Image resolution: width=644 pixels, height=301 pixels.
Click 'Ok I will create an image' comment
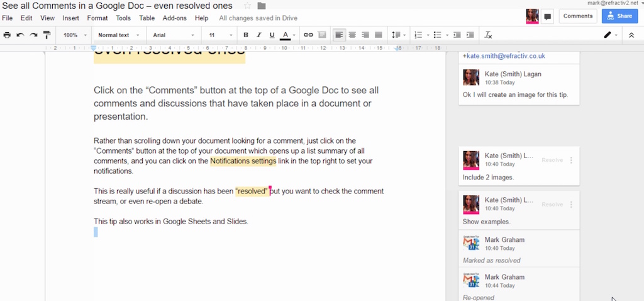tap(515, 94)
